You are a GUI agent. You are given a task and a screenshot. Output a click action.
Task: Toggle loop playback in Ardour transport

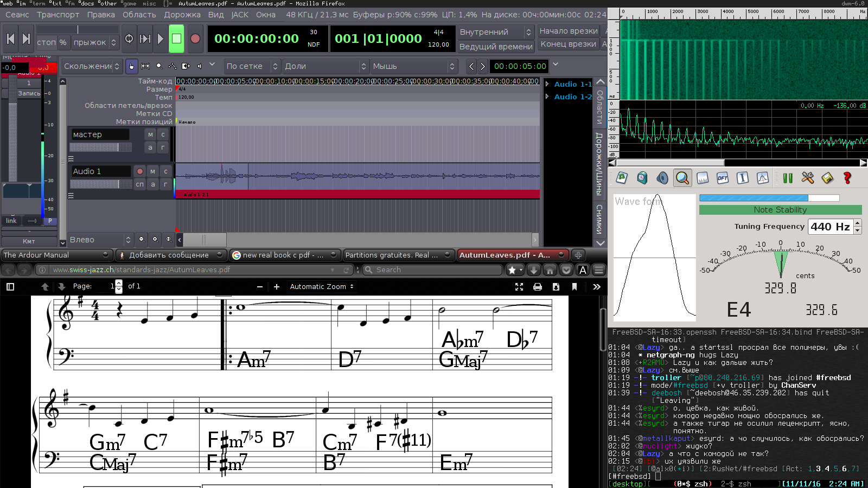[129, 38]
